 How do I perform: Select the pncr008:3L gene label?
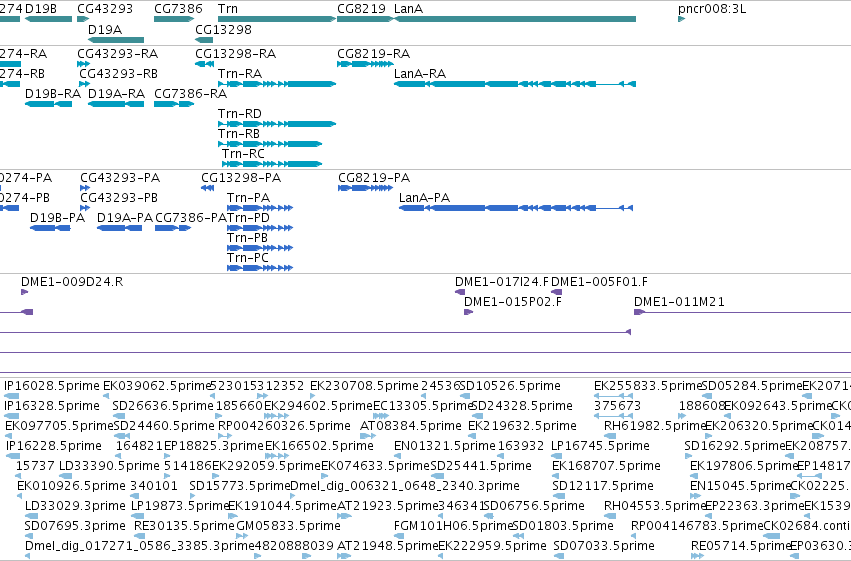[712, 9]
